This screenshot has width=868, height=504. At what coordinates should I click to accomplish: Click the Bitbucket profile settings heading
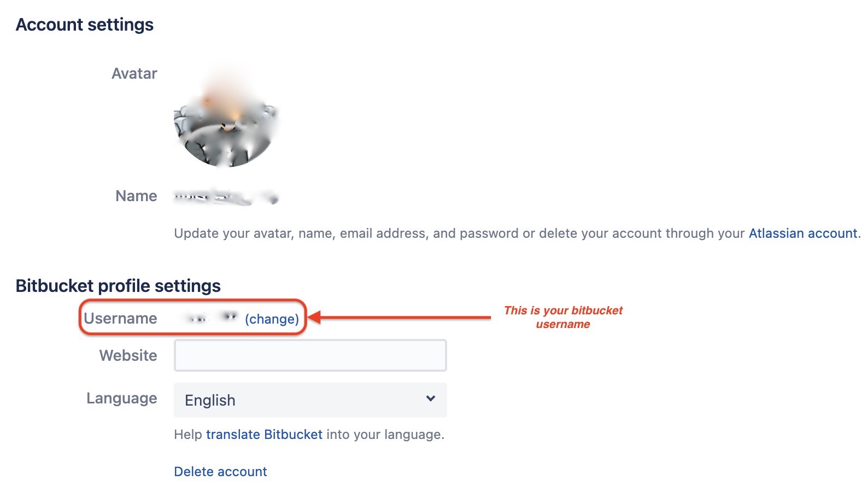pyautogui.click(x=118, y=286)
